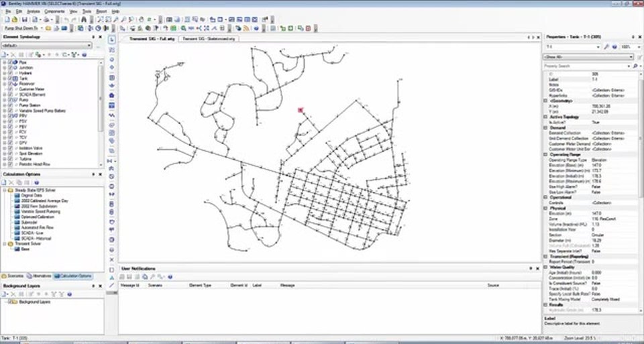Click the Save icon in the main toolbar

[25, 19]
